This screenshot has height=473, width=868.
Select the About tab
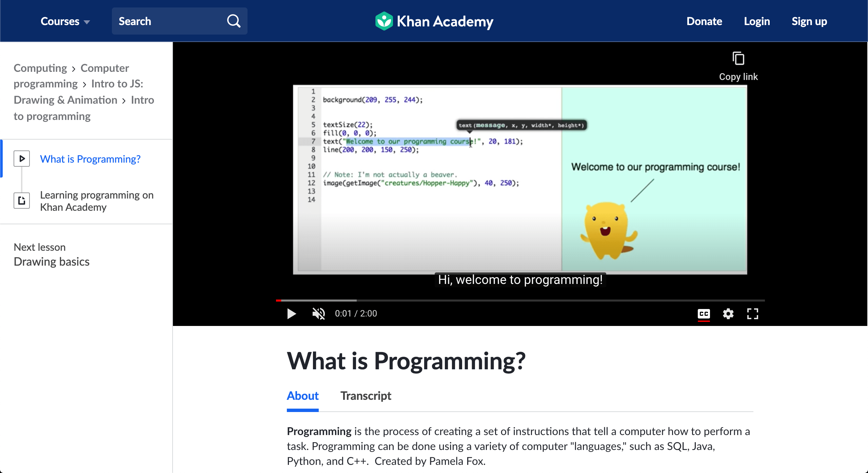(x=302, y=396)
